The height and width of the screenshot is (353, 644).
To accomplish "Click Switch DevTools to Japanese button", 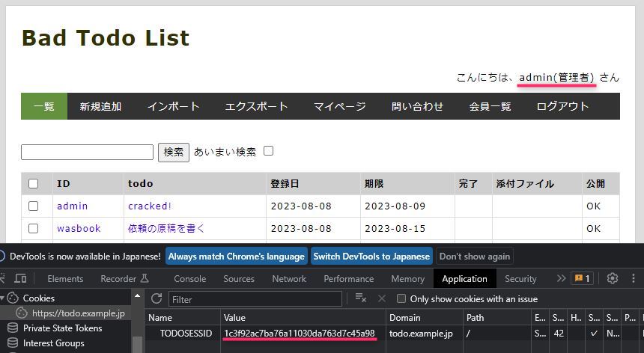I will (371, 257).
